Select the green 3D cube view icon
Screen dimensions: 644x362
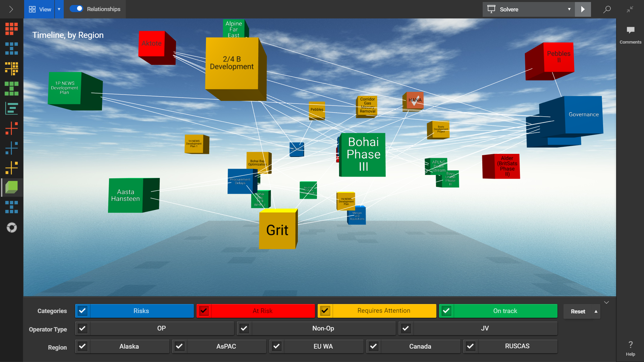click(11, 187)
